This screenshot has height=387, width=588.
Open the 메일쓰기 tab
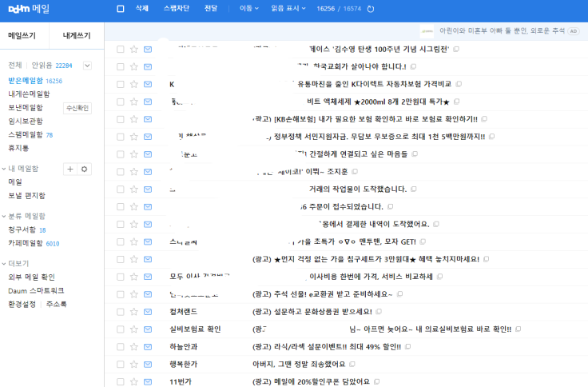pyautogui.click(x=22, y=36)
